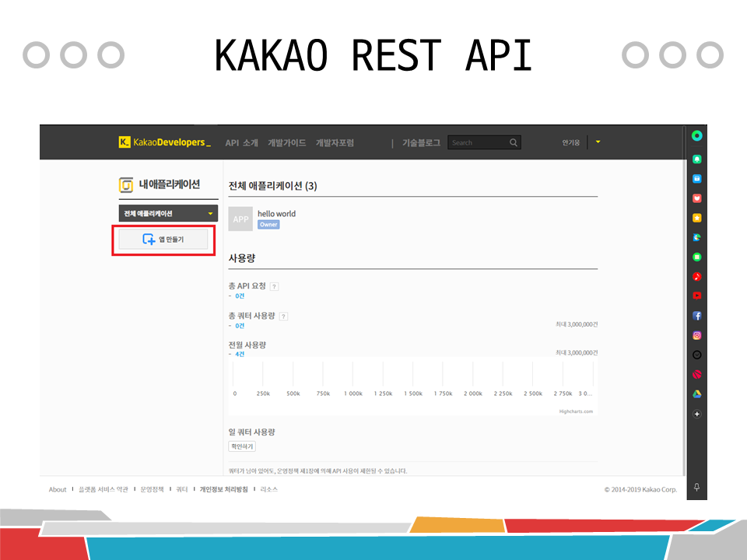Open the 개발가이드 menu
747x560 pixels.
(x=287, y=143)
